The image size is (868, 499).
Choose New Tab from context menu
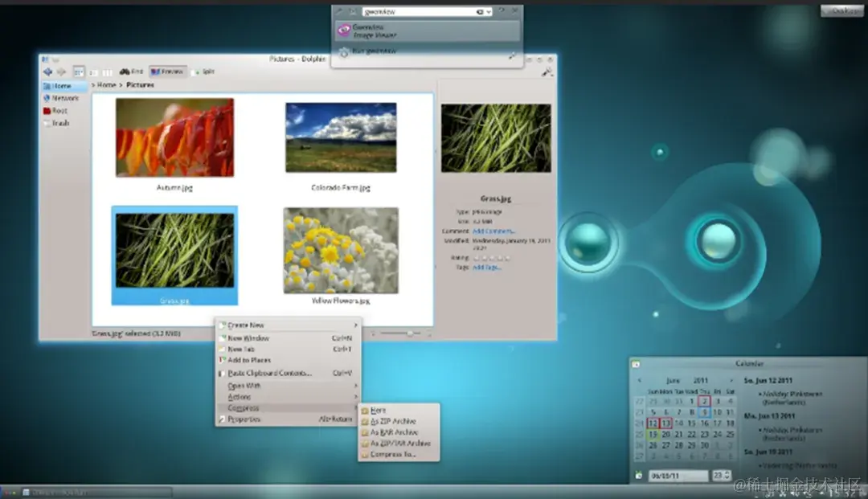(288, 349)
